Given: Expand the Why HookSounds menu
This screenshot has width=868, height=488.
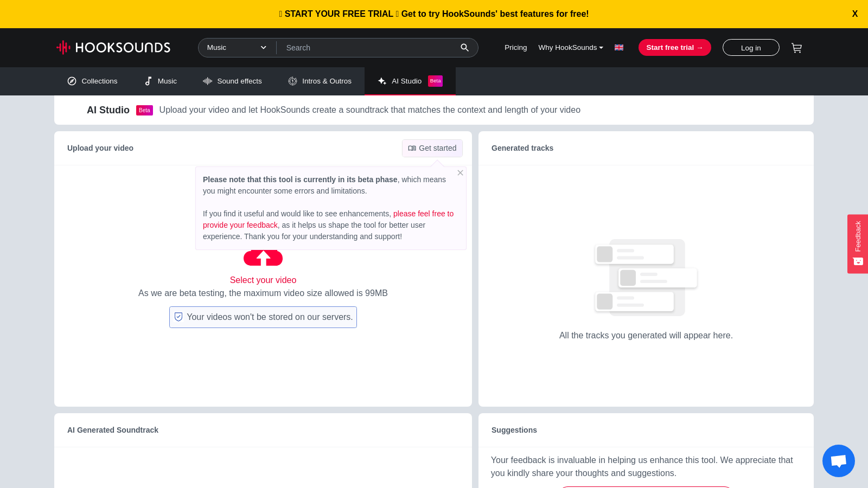Looking at the screenshot, I should click(x=571, y=48).
